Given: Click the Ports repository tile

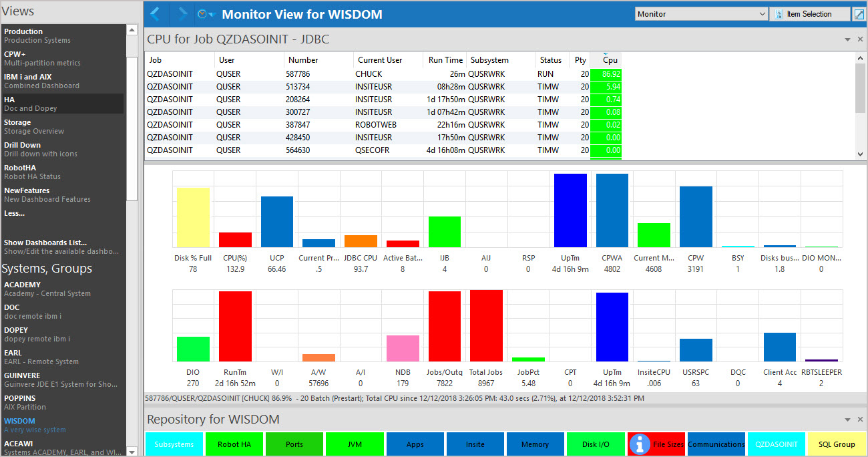Looking at the screenshot, I should (x=294, y=444).
